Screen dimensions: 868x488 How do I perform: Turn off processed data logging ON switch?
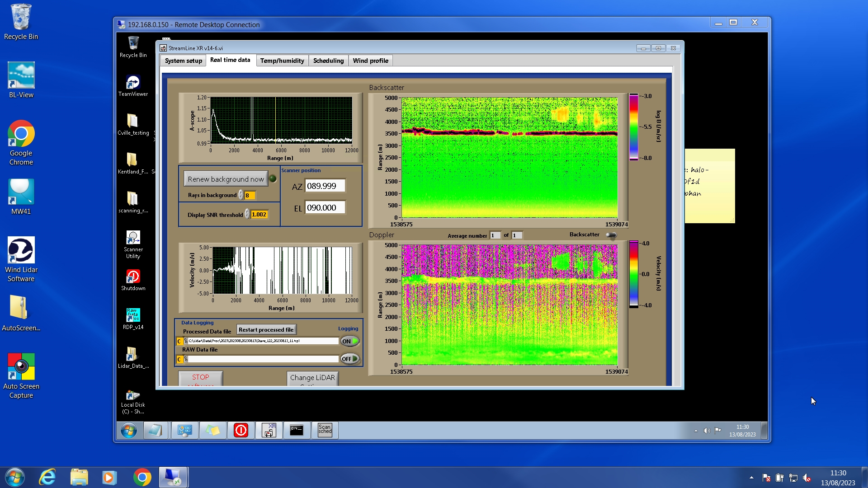click(x=350, y=341)
